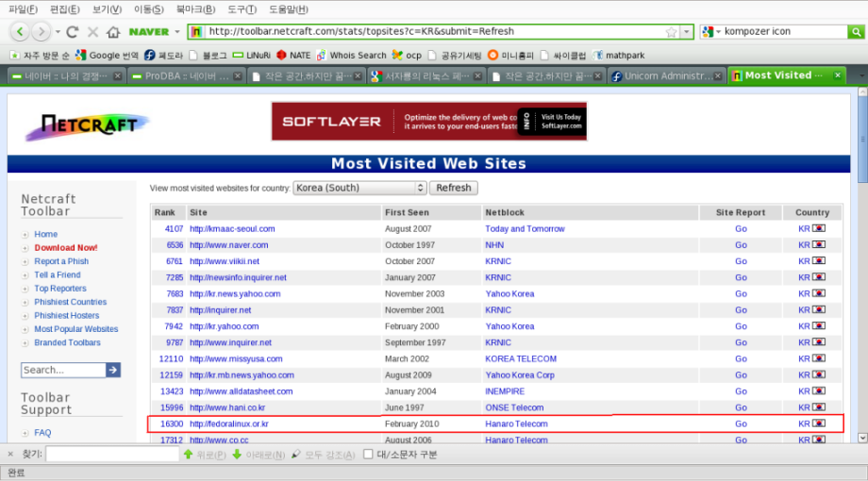
Task: Open the 미니홈피 bookmark
Action: 511,56
